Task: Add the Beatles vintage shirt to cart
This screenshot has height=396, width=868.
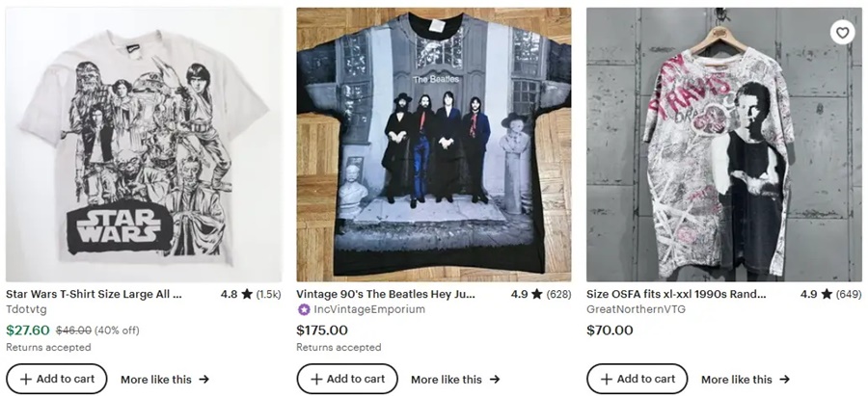Action: 347,379
